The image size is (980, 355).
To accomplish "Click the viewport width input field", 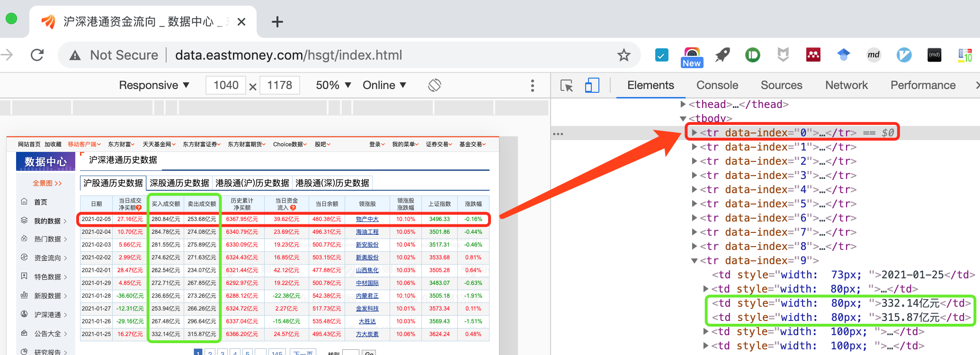I will (226, 85).
